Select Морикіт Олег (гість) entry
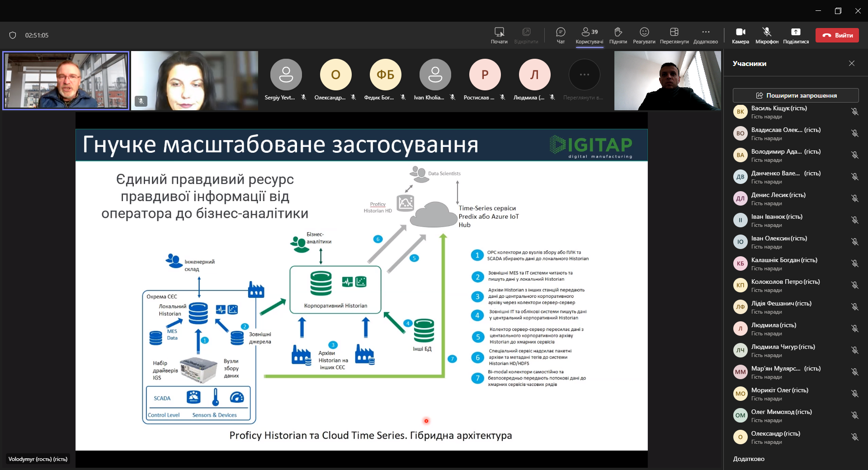The height and width of the screenshot is (470, 868). pyautogui.click(x=796, y=394)
